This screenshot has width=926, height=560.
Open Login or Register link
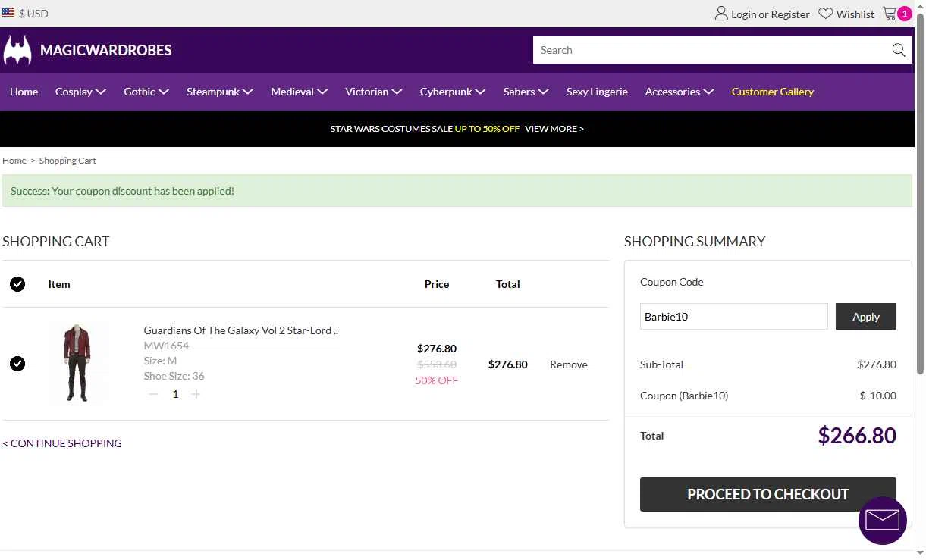771,14
